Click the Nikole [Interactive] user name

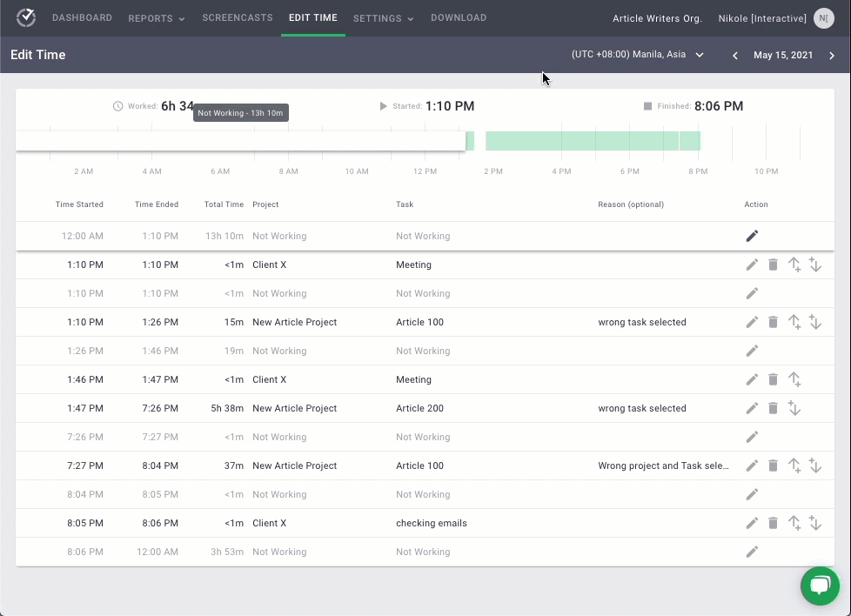click(x=762, y=18)
